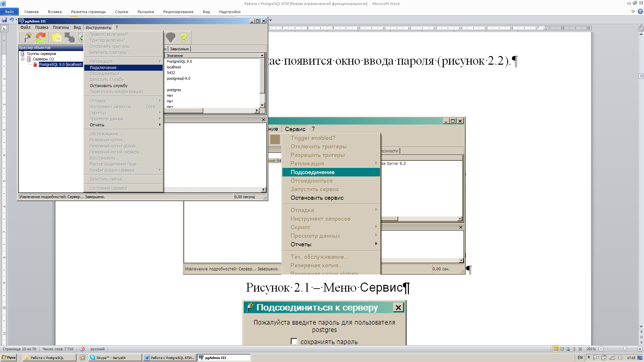Show hidden tray icons chevron
The width and height of the screenshot is (644, 362).
point(589,357)
